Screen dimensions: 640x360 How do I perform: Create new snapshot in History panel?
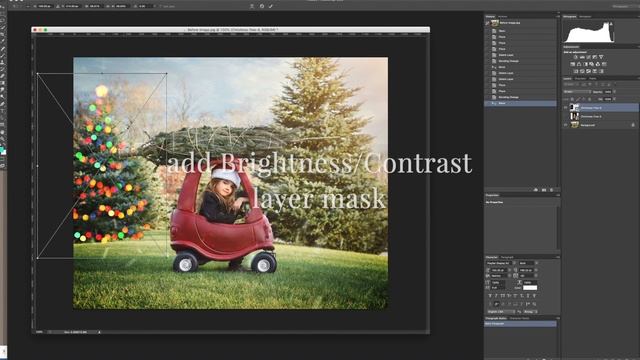544,190
